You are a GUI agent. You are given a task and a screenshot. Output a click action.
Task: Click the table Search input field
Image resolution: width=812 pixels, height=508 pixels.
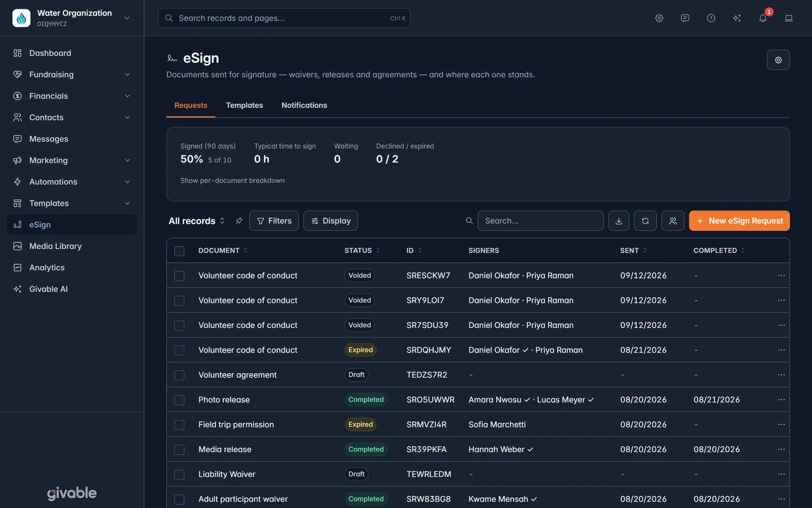[540, 221]
